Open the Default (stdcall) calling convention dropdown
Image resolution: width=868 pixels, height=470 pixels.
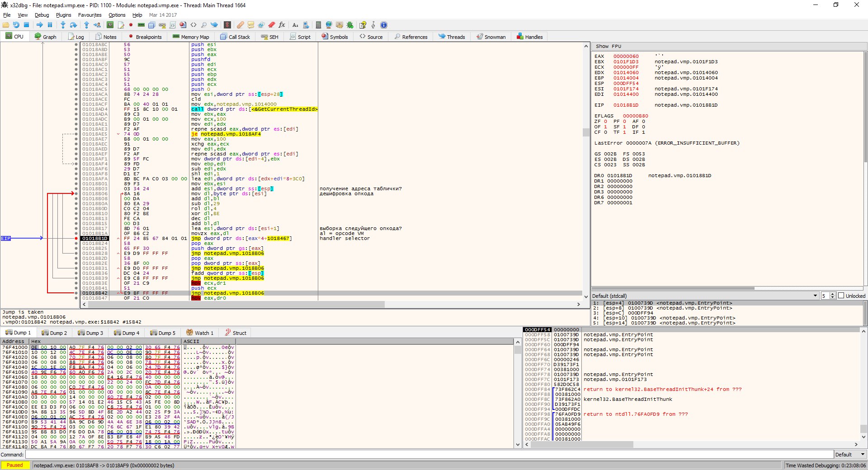(815, 296)
